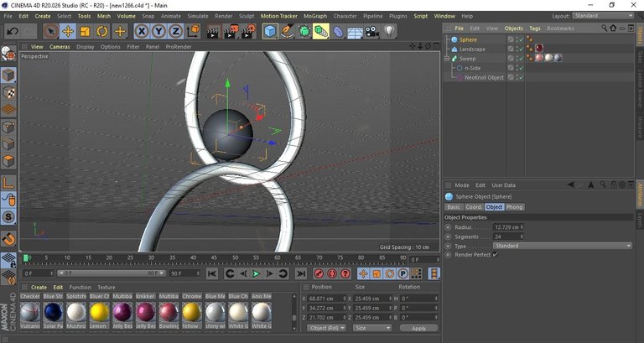Image resolution: width=644 pixels, height=343 pixels.
Task: Open the Type Standard dropdown
Action: click(563, 246)
